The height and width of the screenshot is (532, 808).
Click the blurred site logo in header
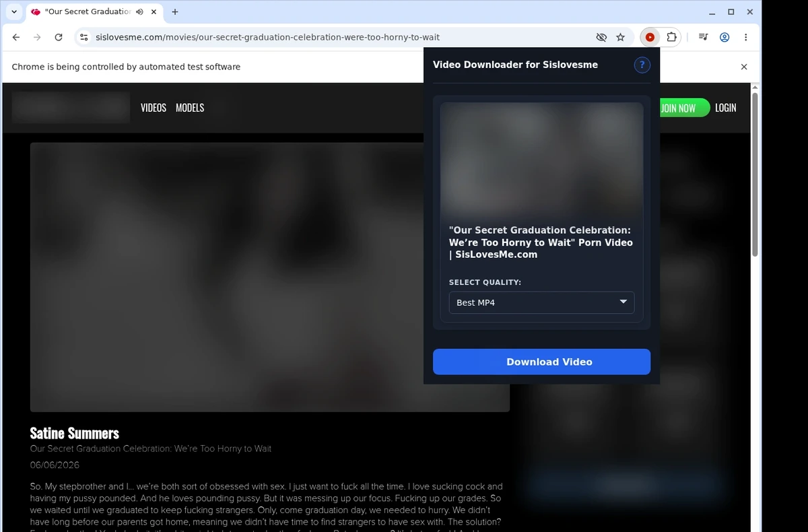(x=71, y=108)
